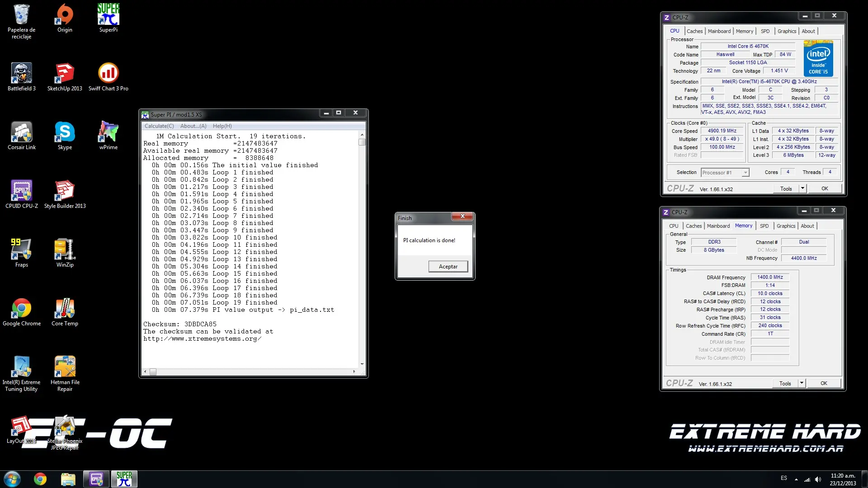Select the Battlefield 3 desktop icon
The height and width of the screenshot is (488, 868).
point(21,77)
